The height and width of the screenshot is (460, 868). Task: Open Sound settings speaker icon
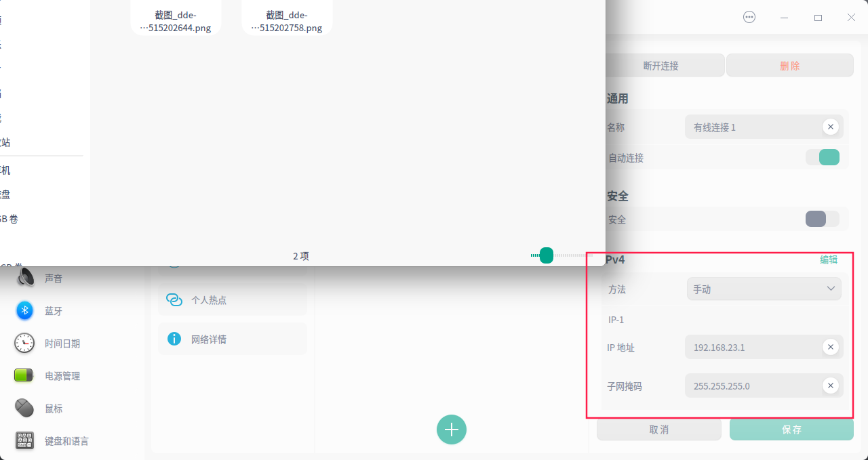click(25, 277)
